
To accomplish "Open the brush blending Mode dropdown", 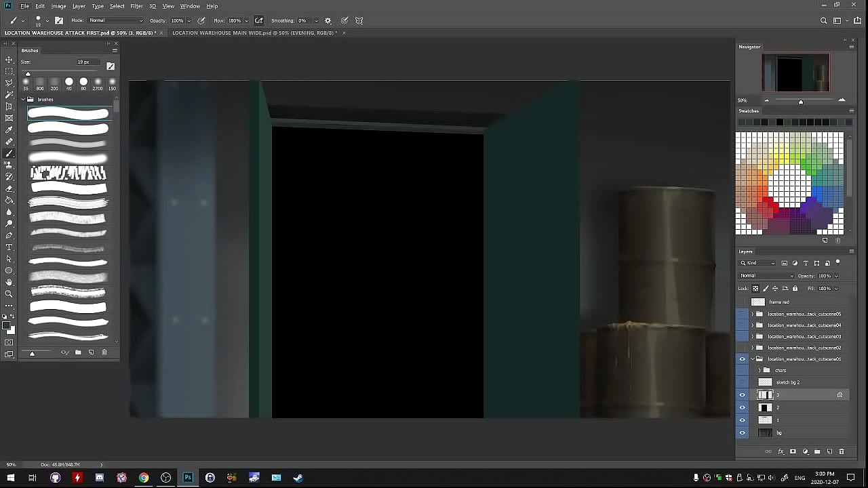I will pos(116,20).
